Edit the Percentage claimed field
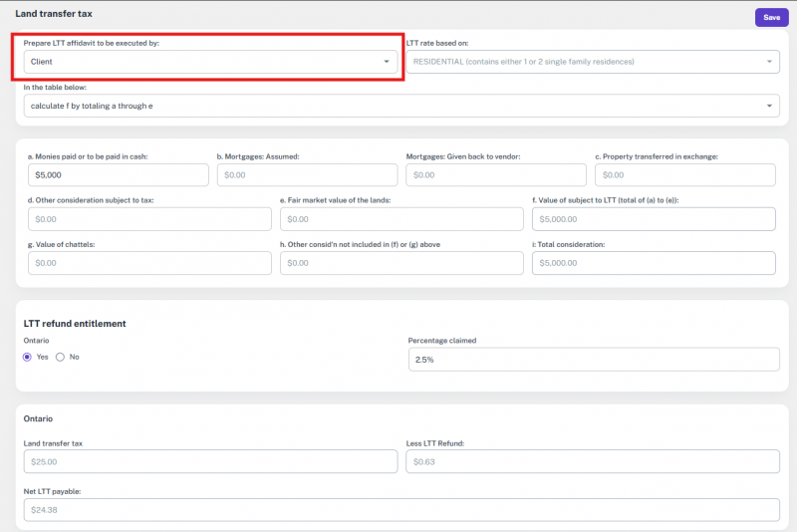The image size is (797, 532). click(x=594, y=360)
